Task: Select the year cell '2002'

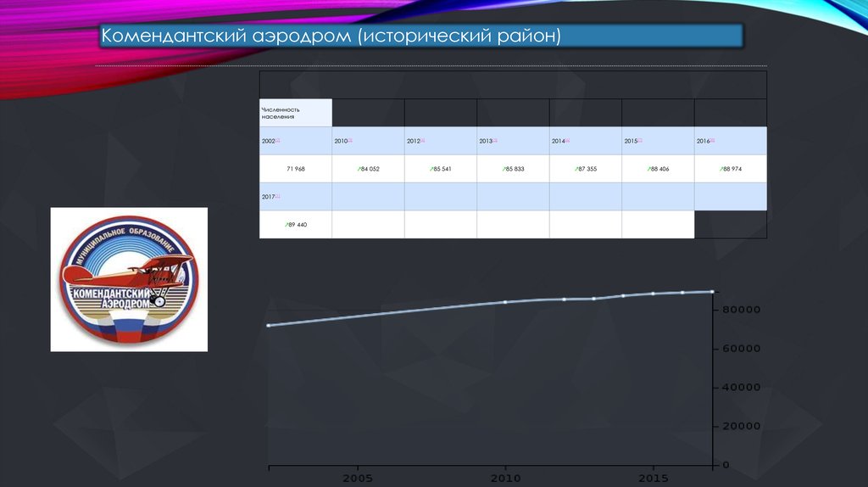Action: click(296, 141)
